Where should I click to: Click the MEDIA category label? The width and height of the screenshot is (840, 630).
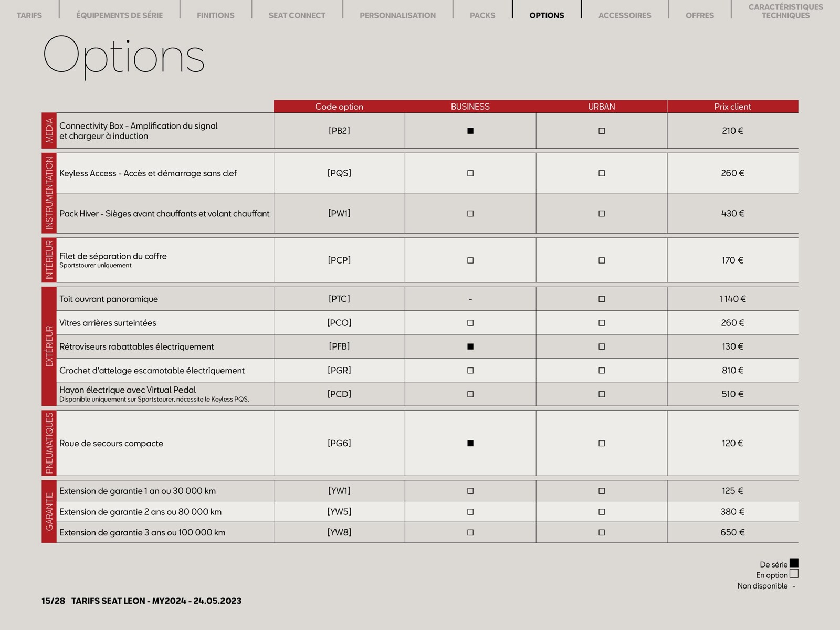[49, 131]
